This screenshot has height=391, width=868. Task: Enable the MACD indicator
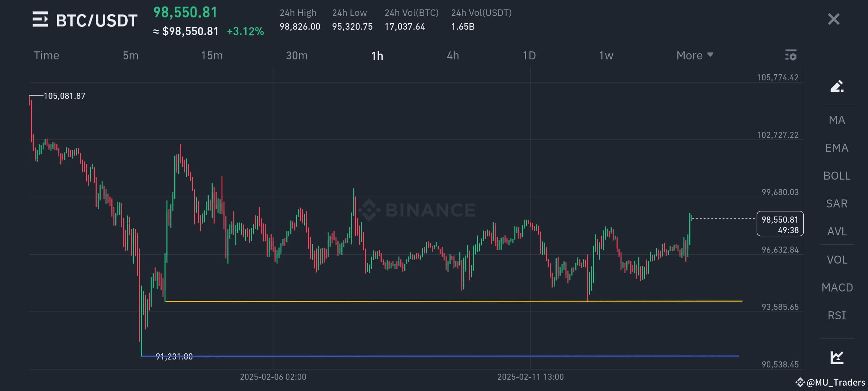pyautogui.click(x=837, y=287)
